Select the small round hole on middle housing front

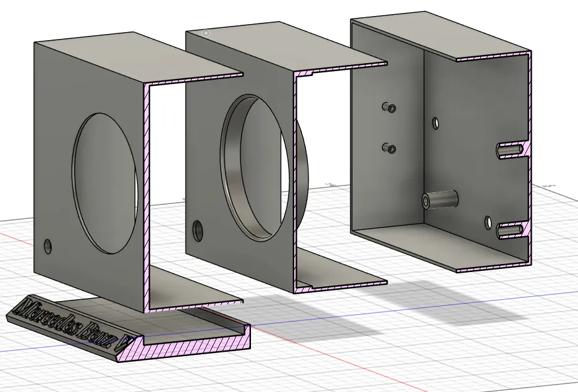pos(198,231)
